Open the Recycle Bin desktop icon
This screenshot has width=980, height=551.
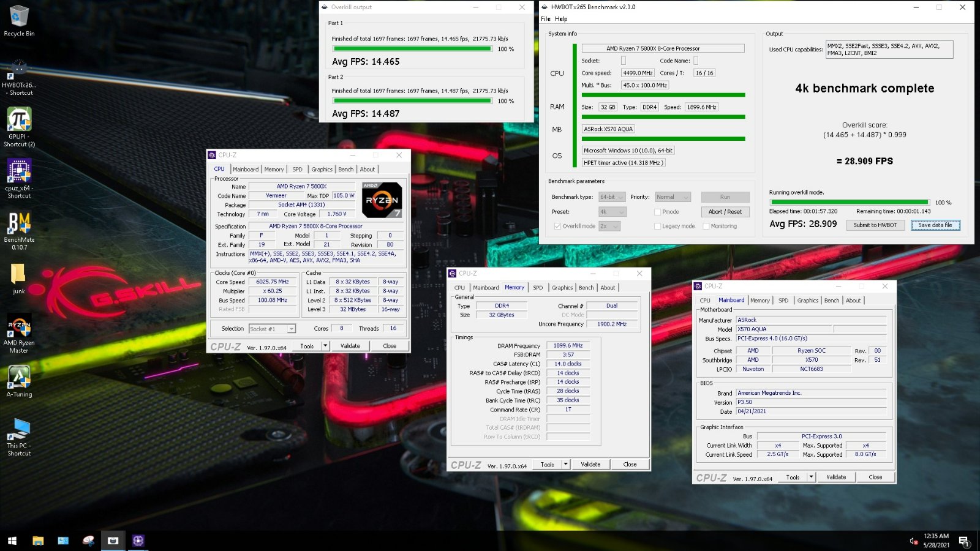(x=19, y=21)
